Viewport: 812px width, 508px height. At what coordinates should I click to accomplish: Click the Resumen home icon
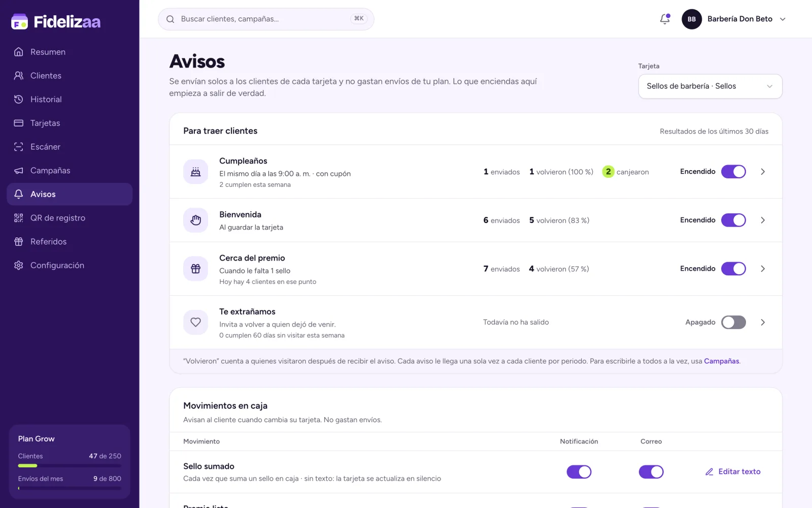(19, 52)
